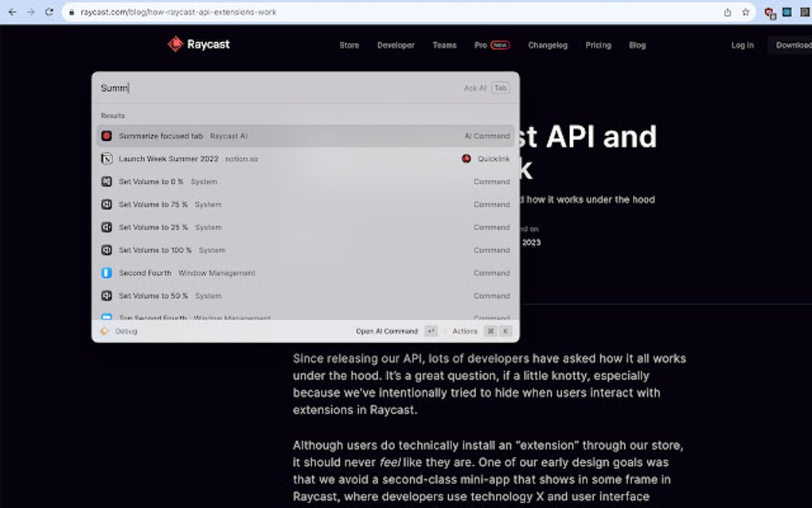
Task: Click the bookmark star in the address bar
Action: tap(744, 12)
